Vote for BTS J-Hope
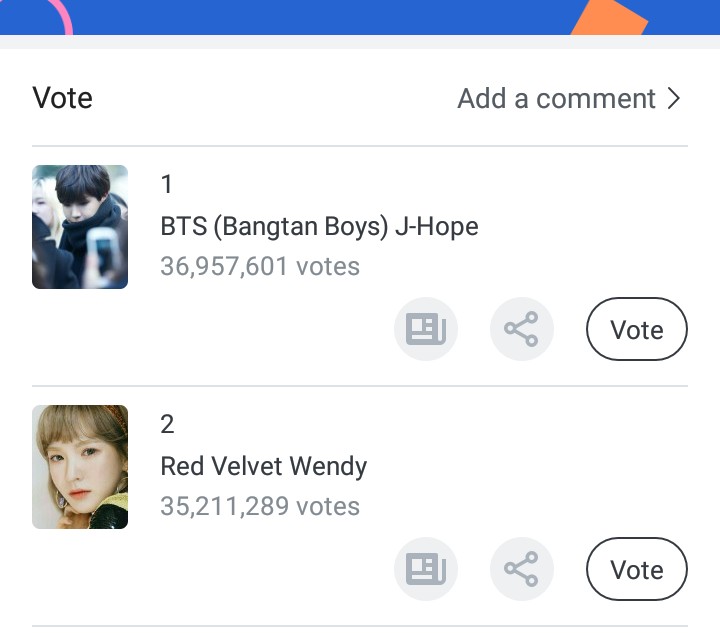720x633 pixels. click(x=636, y=330)
